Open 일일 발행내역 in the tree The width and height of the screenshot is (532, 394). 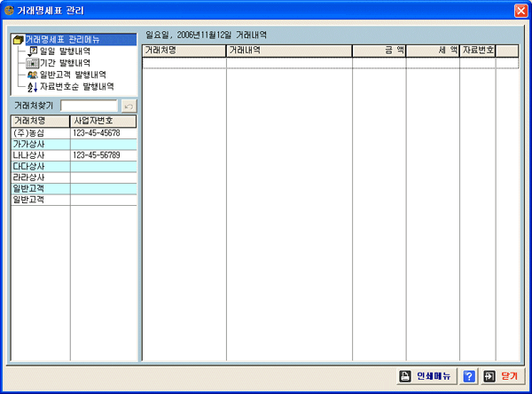point(65,51)
